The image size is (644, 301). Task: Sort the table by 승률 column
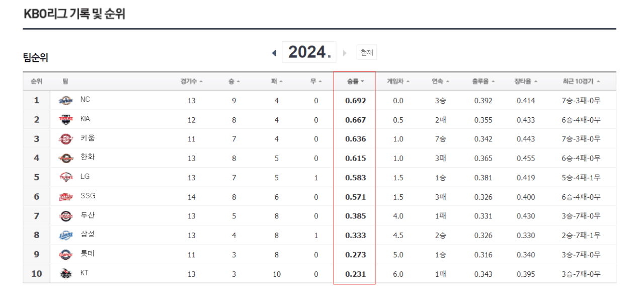click(x=355, y=82)
